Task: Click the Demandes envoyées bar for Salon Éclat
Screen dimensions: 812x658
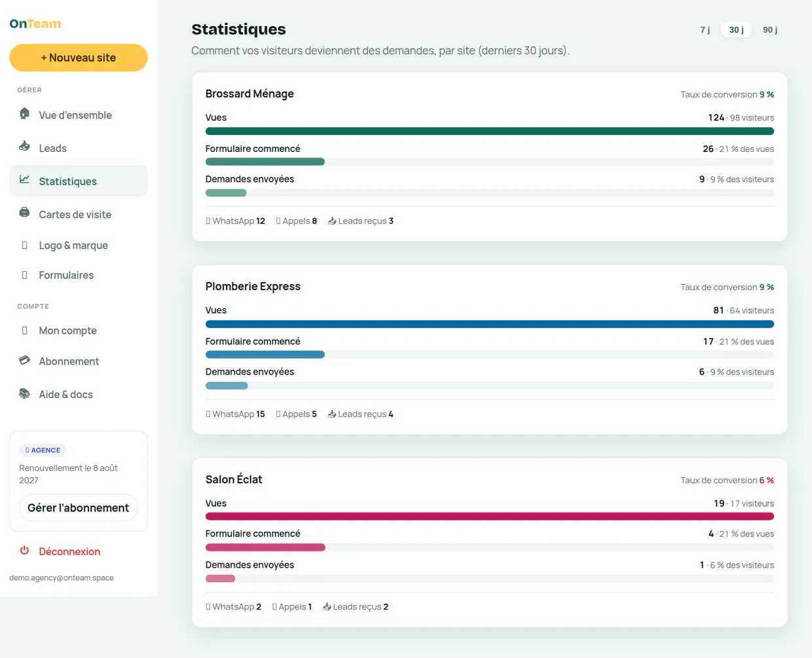Action: [490, 579]
